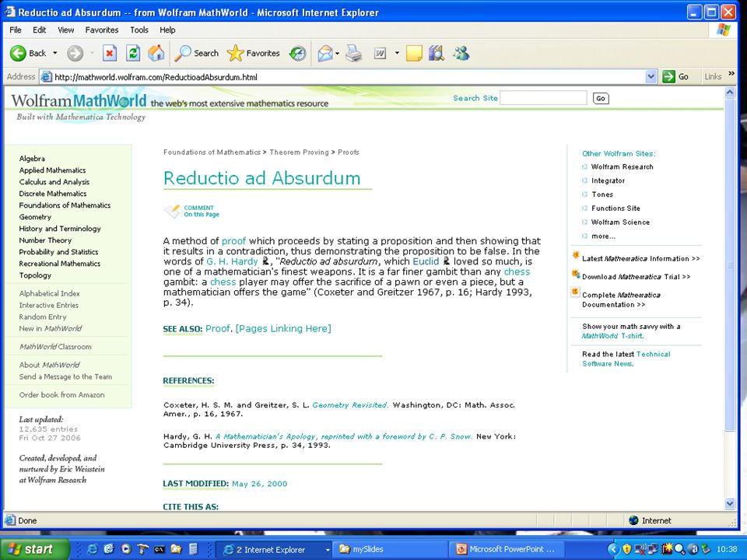Open the Favorites menu

point(102,30)
